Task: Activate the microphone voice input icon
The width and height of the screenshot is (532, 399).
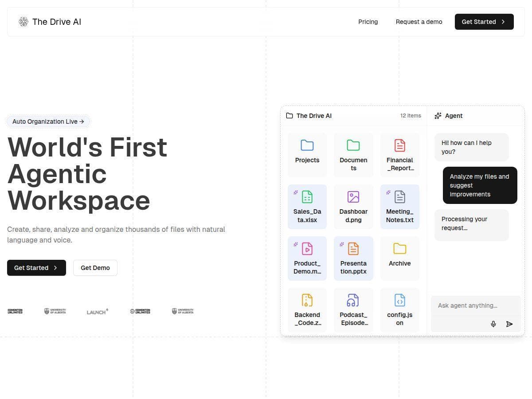Action: click(493, 324)
